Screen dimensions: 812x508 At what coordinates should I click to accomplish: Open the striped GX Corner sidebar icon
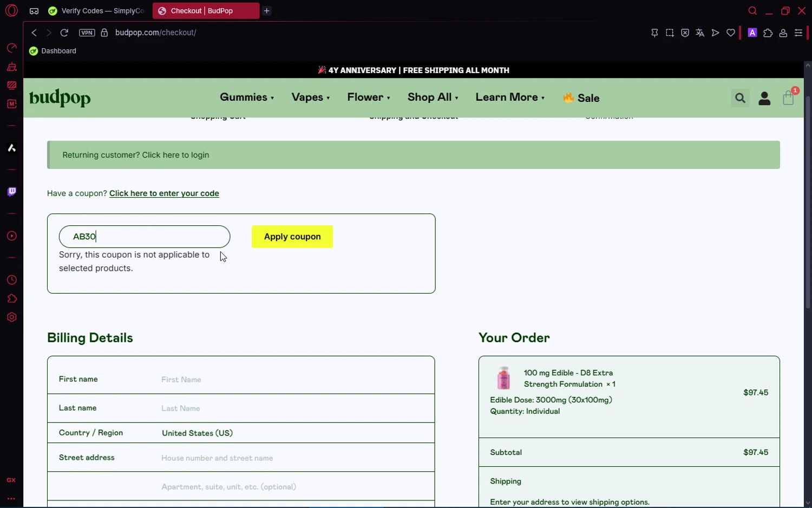11,86
